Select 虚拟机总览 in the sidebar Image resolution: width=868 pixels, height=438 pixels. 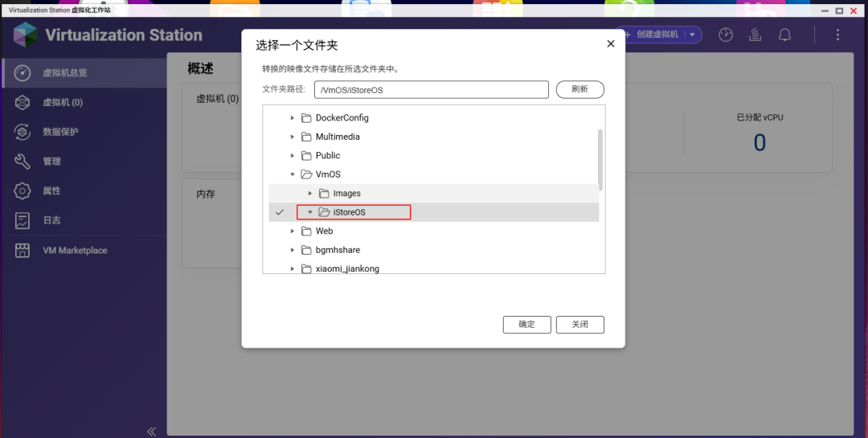tap(83, 72)
